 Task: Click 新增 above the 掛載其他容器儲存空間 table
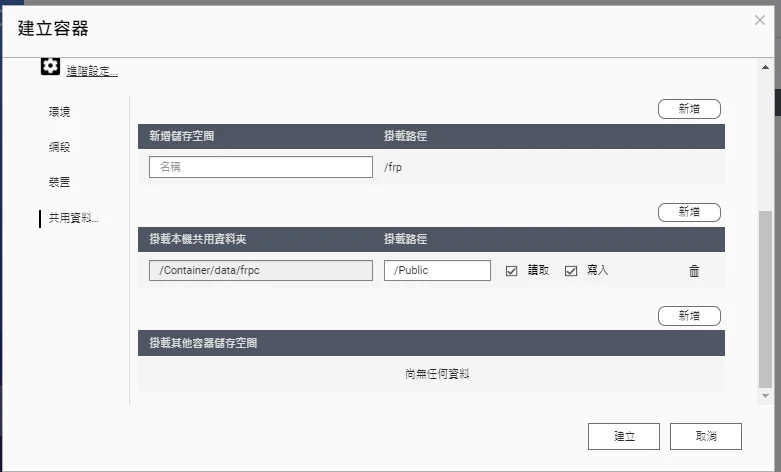689,316
